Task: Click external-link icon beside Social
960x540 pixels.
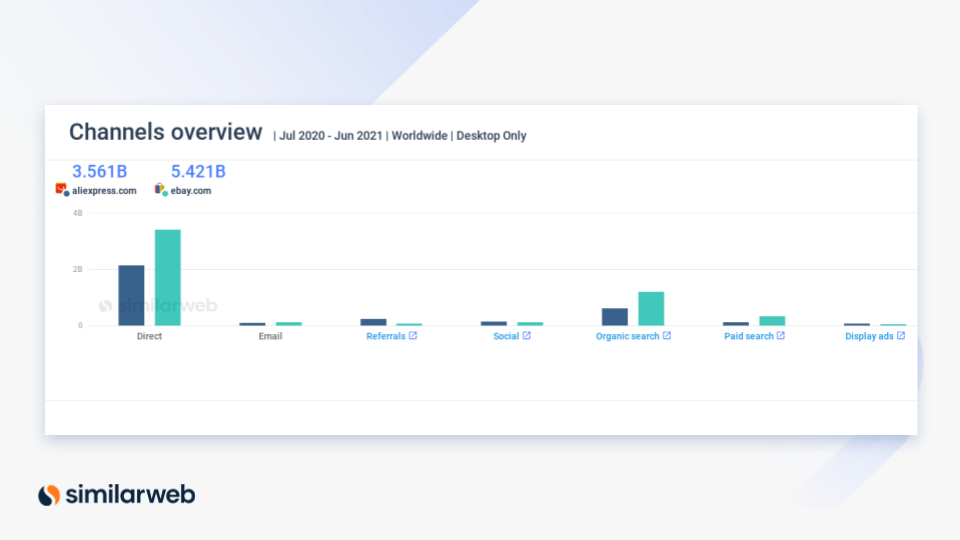Action: tap(527, 336)
